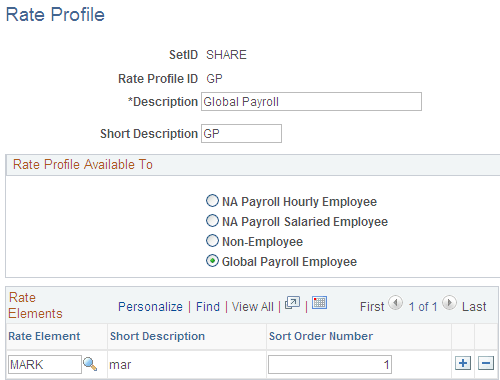This screenshot has height=380, width=500.
Task: Click View All link
Action: click(x=252, y=307)
